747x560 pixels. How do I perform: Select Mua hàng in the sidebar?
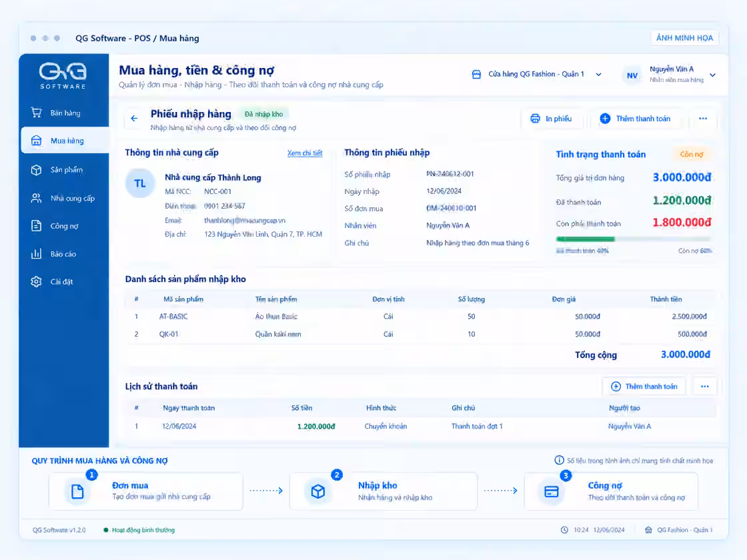pyautogui.click(x=65, y=141)
